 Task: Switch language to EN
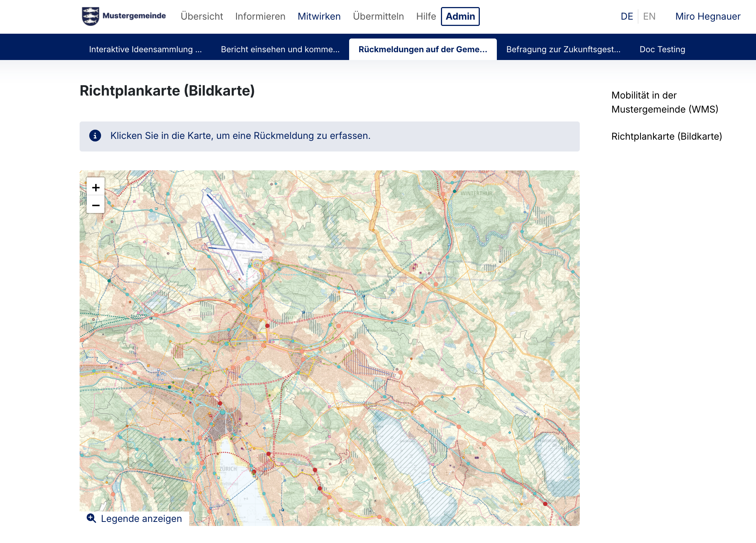649,16
